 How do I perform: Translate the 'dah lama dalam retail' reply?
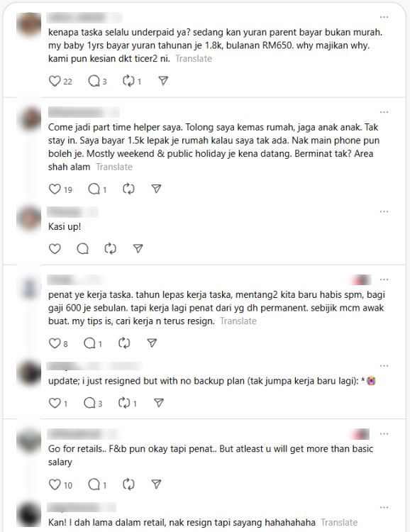(339, 522)
